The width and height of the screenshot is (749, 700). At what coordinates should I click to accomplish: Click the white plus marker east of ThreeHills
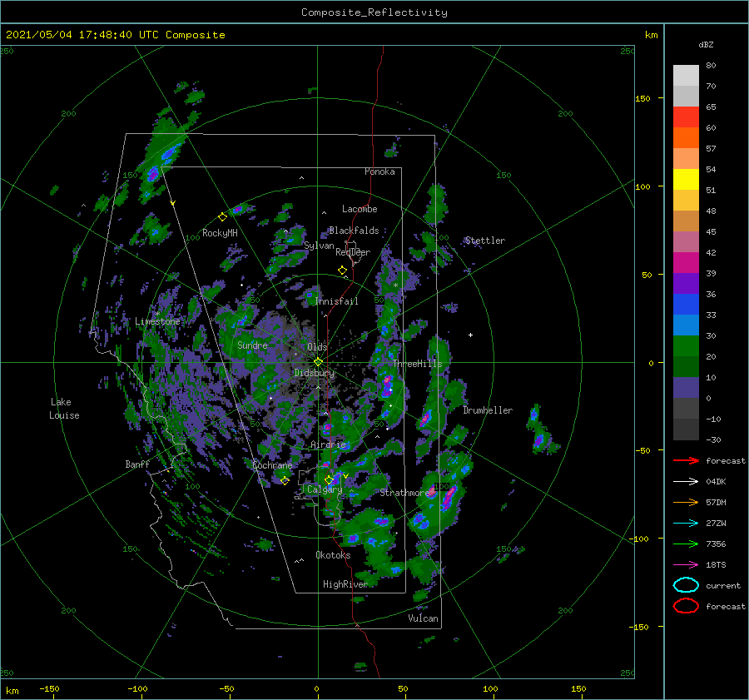[x=470, y=335]
